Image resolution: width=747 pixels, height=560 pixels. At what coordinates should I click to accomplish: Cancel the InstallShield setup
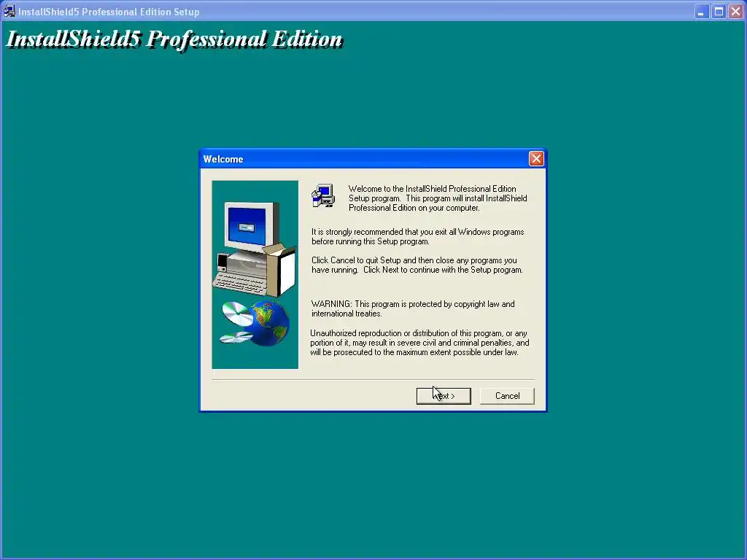click(507, 396)
